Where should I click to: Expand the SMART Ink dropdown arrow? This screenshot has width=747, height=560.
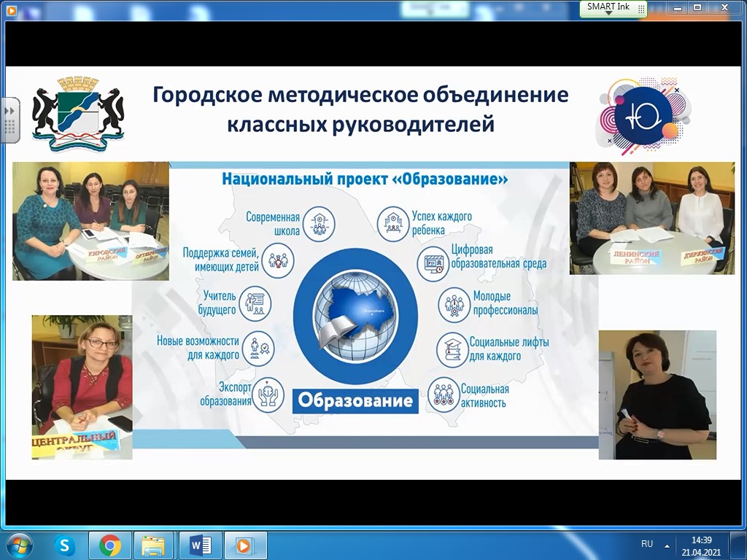point(608,14)
